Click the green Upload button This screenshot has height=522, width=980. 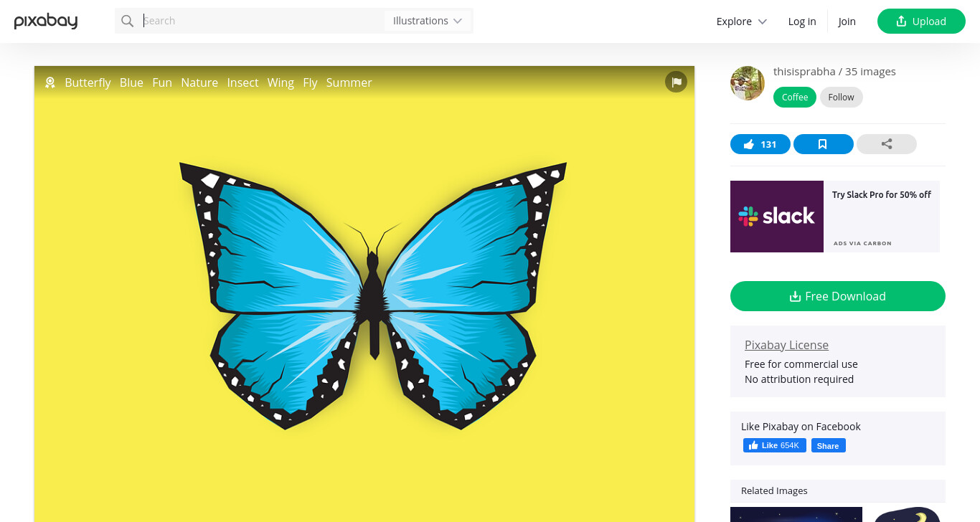tap(921, 22)
